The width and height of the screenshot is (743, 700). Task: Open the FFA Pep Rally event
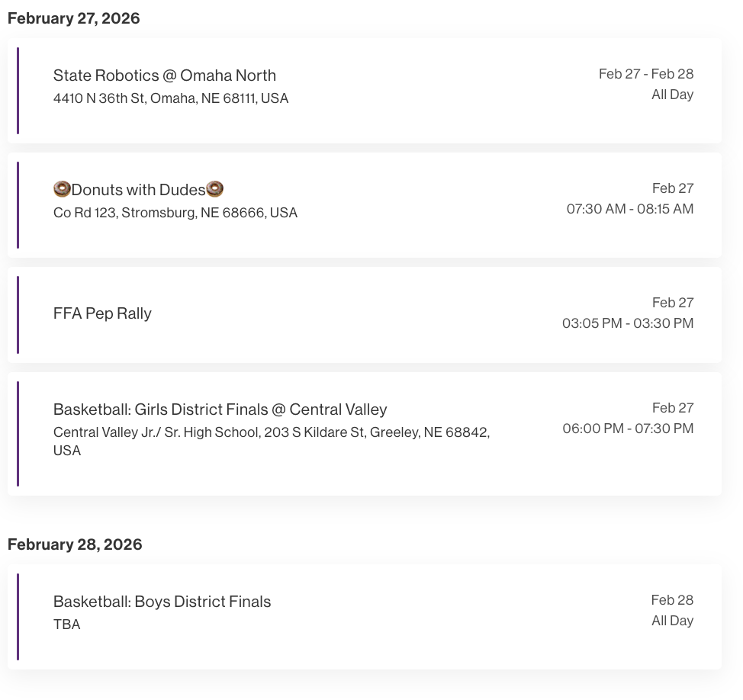click(x=102, y=313)
